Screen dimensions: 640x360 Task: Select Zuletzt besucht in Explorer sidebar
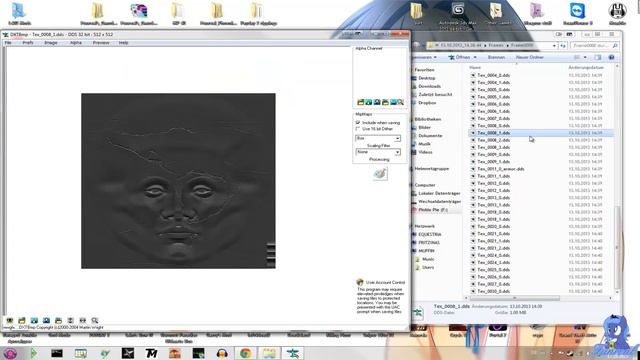pyautogui.click(x=435, y=94)
